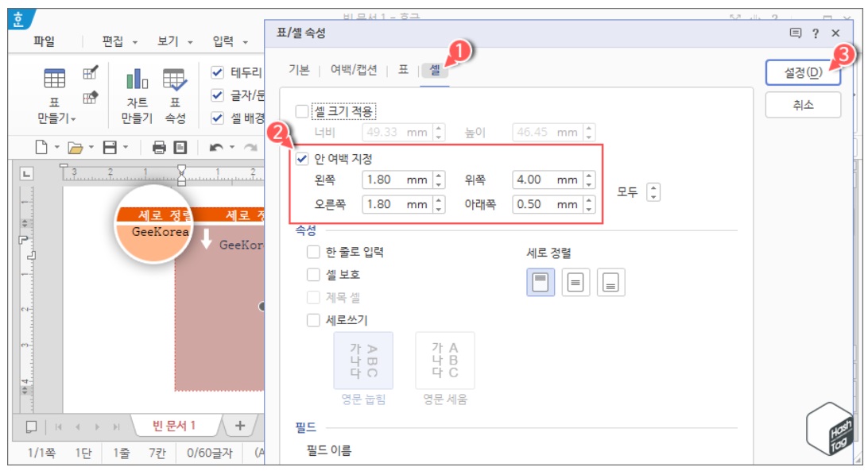This screenshot has width=868, height=471.
Task: Expand save dropdown arrow
Action: click(125, 147)
